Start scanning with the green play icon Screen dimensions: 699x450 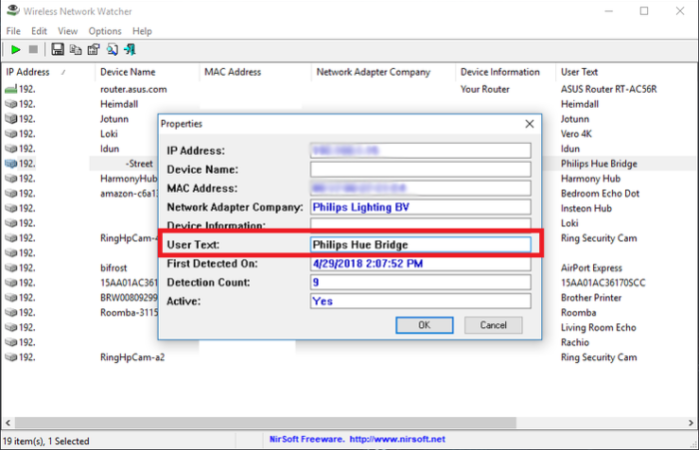pyautogui.click(x=16, y=50)
